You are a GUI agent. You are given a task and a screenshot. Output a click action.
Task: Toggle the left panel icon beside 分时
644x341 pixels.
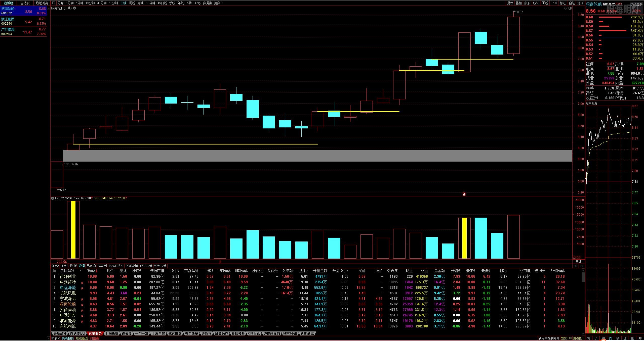(x=53, y=3)
